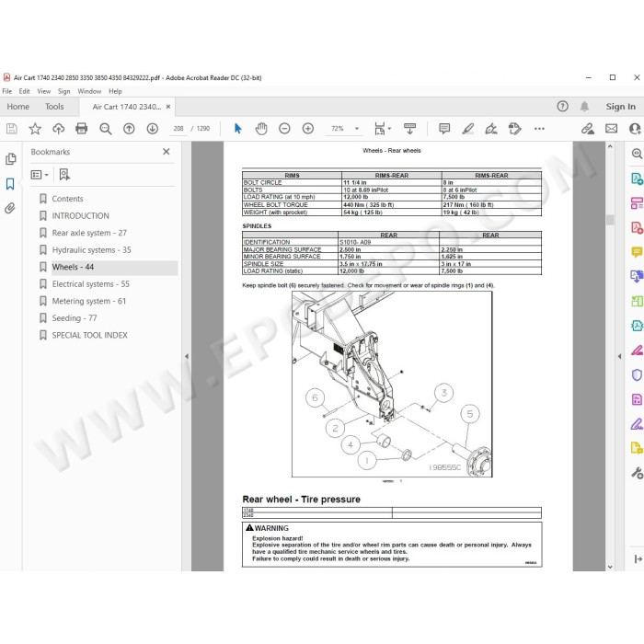Click the scrolling mode icon
Screen dimensions: 644x644
[x=409, y=129]
